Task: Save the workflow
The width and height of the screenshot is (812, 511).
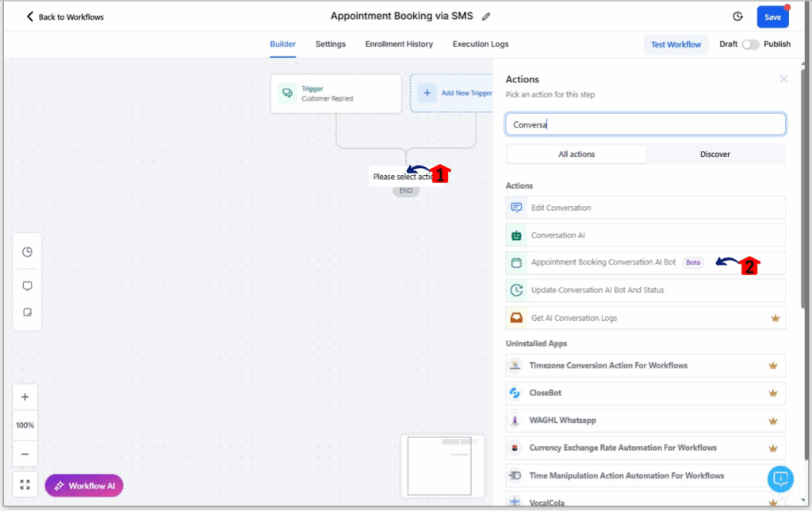Action: 772,17
